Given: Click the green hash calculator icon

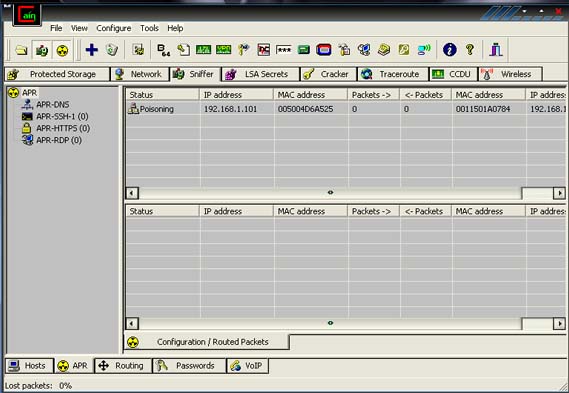Looking at the screenshot, I should [x=304, y=50].
